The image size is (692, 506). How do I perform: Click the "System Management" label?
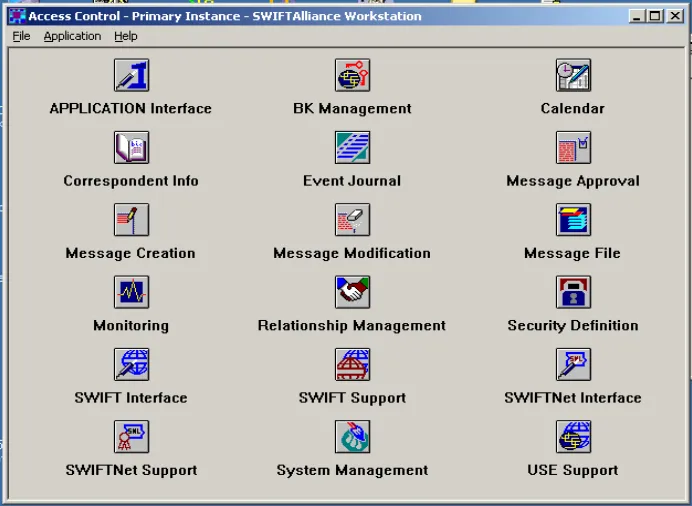352,470
